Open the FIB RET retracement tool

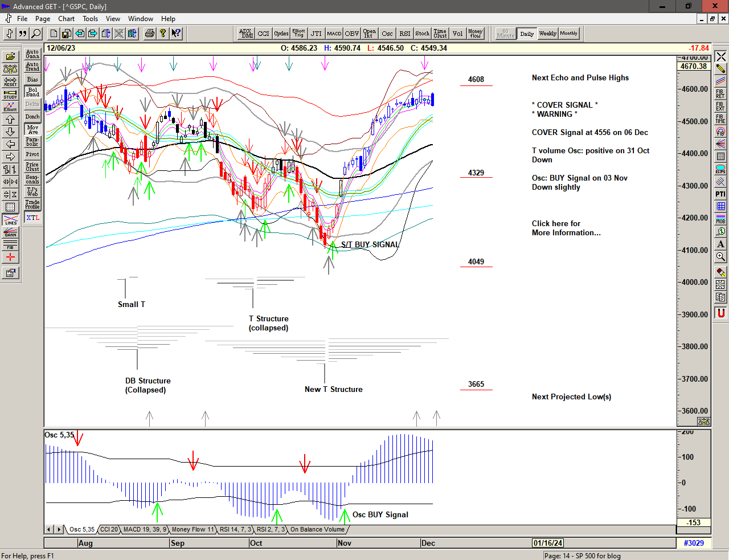click(720, 93)
